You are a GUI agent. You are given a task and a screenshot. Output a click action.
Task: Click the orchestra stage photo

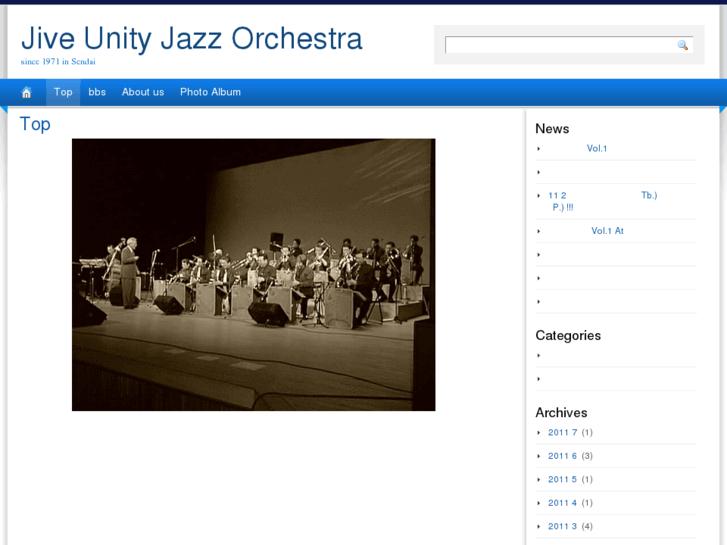click(254, 275)
